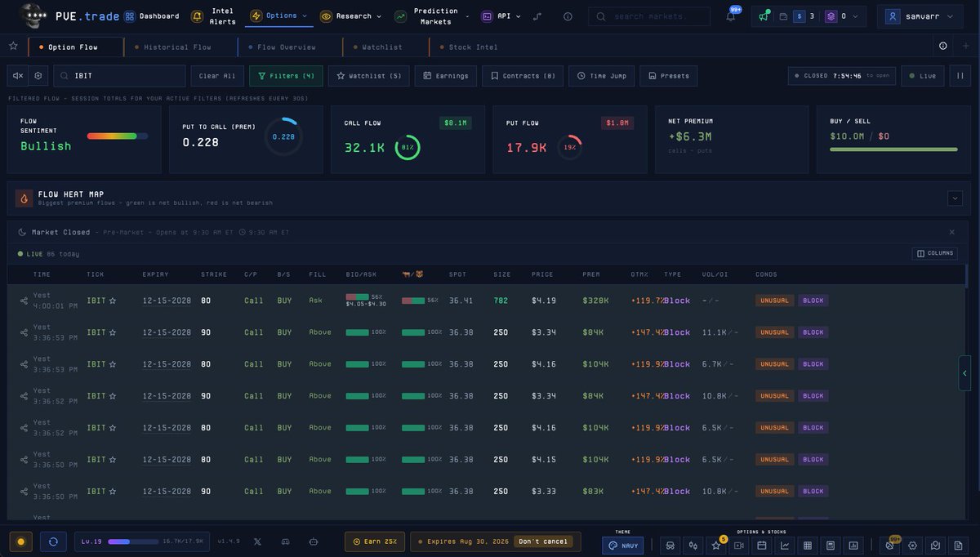
Task: Open flow settings gear next to the mute icon
Action: click(38, 76)
